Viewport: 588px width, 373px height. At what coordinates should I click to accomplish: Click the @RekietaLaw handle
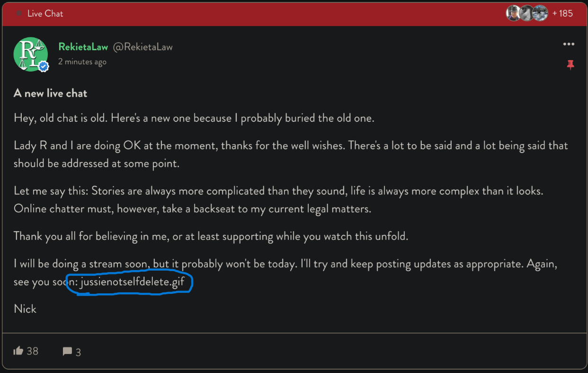143,47
